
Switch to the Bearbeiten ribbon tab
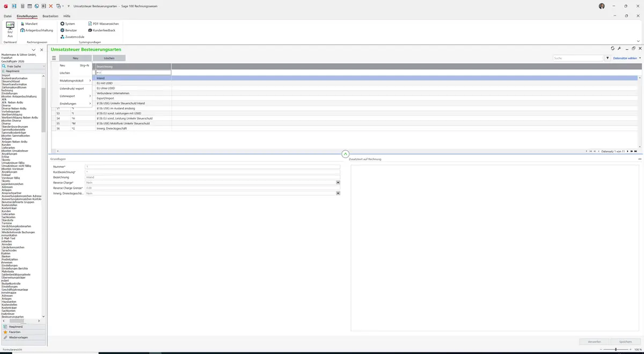(50, 16)
